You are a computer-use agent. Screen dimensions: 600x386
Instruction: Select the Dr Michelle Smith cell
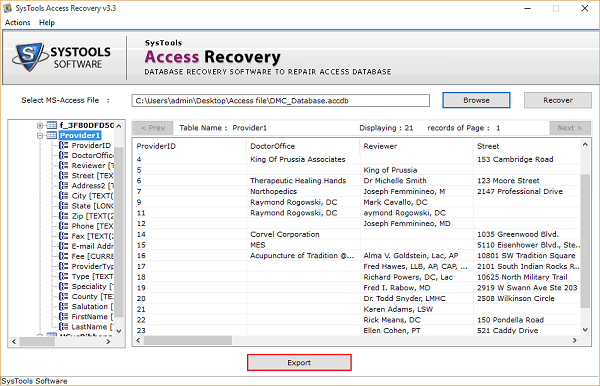coord(416,181)
